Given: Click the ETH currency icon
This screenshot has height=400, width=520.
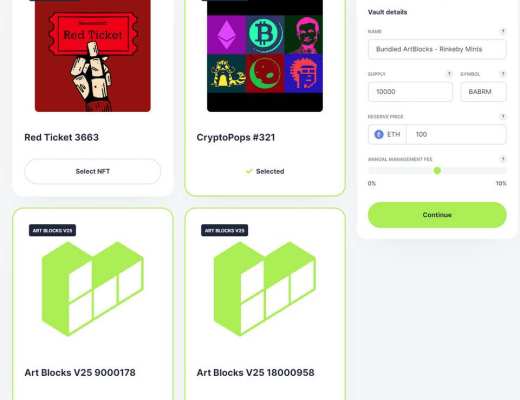Looking at the screenshot, I should point(379,134).
